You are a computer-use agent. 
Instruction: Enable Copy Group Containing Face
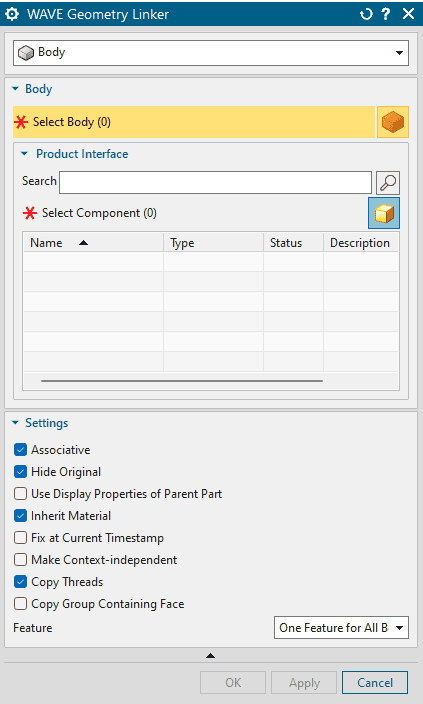tap(20, 604)
